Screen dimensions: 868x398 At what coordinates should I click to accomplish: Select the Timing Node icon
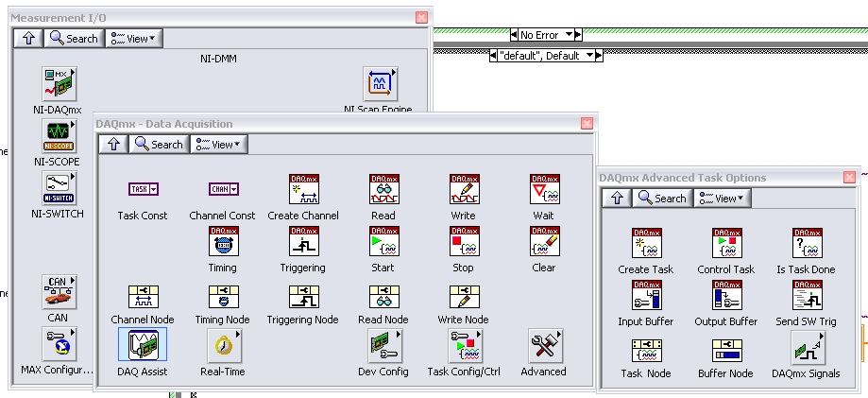pos(224,297)
